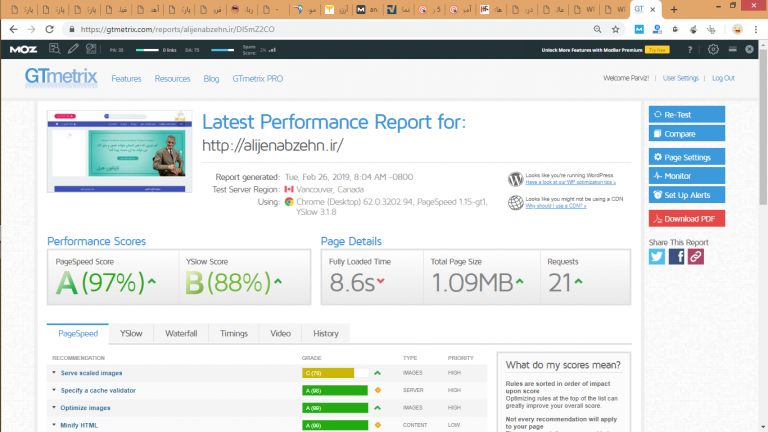The height and width of the screenshot is (432, 768).
Task: Copy report link with the chain icon
Action: click(696, 257)
